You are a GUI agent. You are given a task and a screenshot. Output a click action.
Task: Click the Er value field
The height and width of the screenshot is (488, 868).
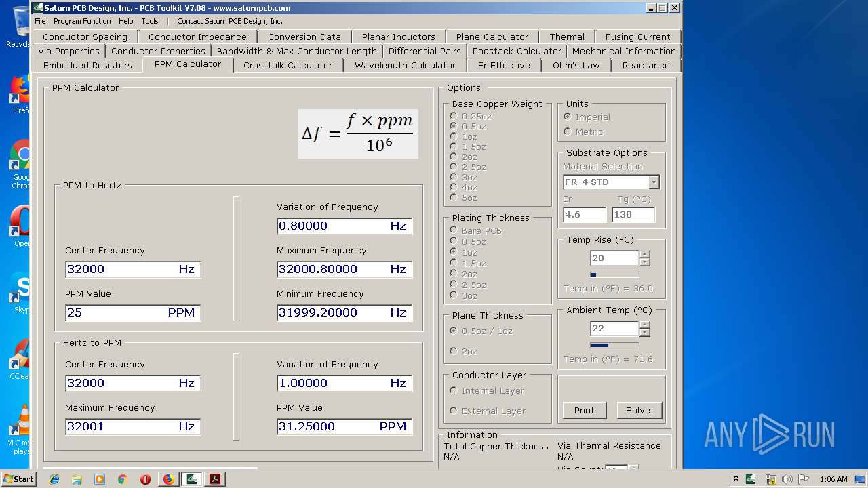click(585, 214)
